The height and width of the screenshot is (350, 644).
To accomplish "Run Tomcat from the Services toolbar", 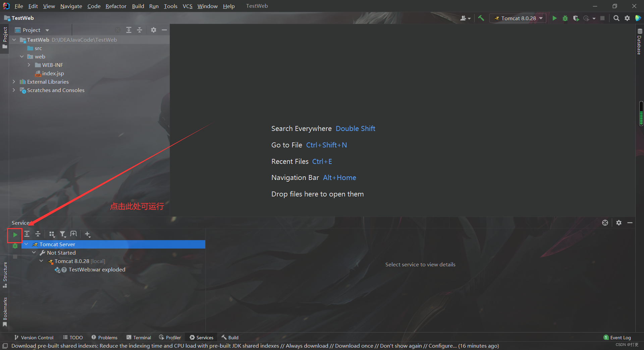I will coord(15,235).
